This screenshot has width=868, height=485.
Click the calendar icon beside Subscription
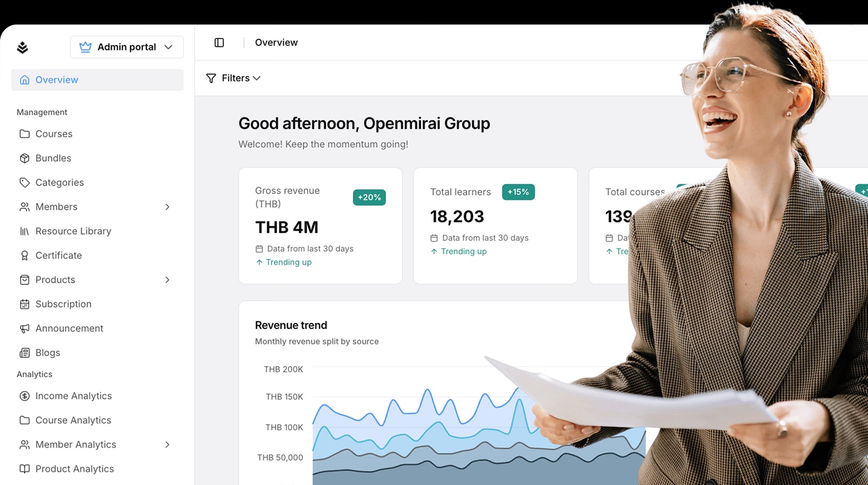(25, 304)
